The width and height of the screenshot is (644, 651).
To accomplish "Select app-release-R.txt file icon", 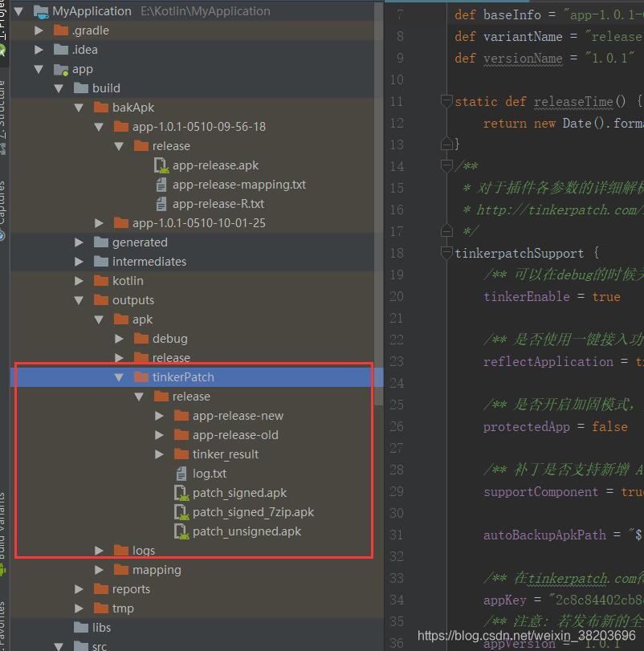I will (x=161, y=204).
